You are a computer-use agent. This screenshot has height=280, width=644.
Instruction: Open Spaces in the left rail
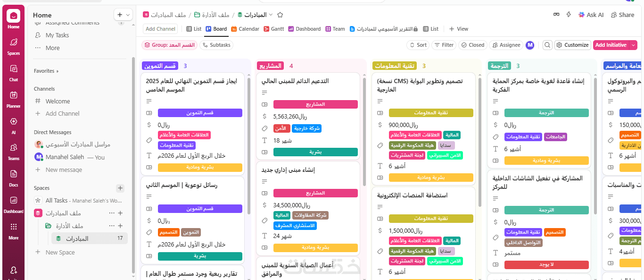pos(14,46)
